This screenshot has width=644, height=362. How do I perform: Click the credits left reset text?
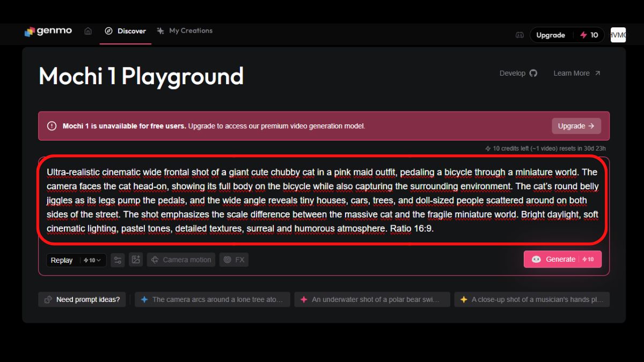pos(546,149)
